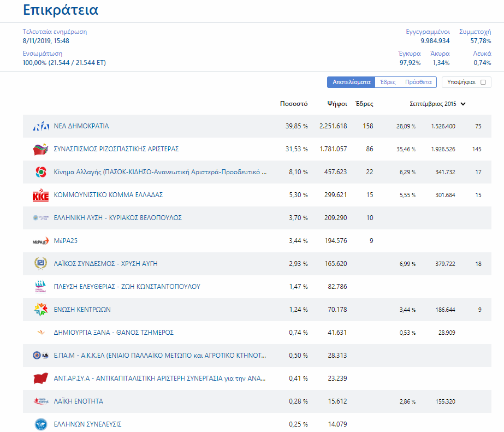Click the ΑΝΤ.ΑΡ.ΣΥ.Α red flag logo
This screenshot has width=504, height=432.
pyautogui.click(x=41, y=378)
